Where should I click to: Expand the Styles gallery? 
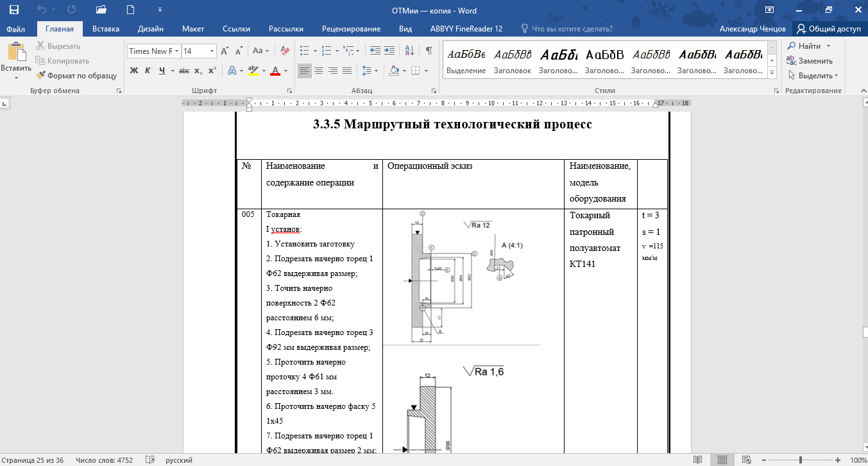pos(772,74)
